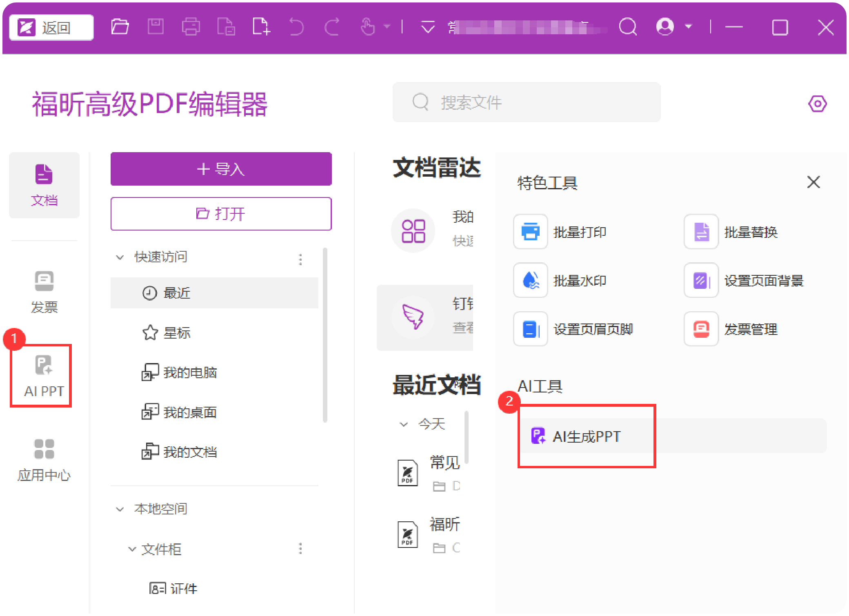The height and width of the screenshot is (616, 849).
Task: Click the 返回 back button
Action: click(51, 28)
